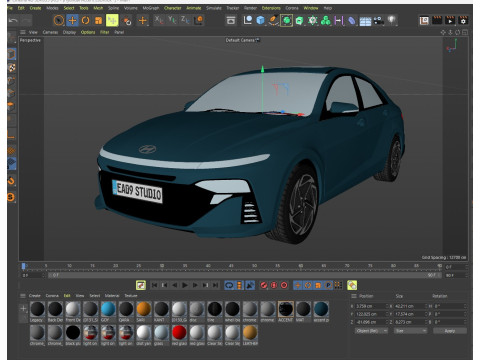480x360 pixels.
Task: Toggle the Record Active Objects button
Action: (264, 285)
